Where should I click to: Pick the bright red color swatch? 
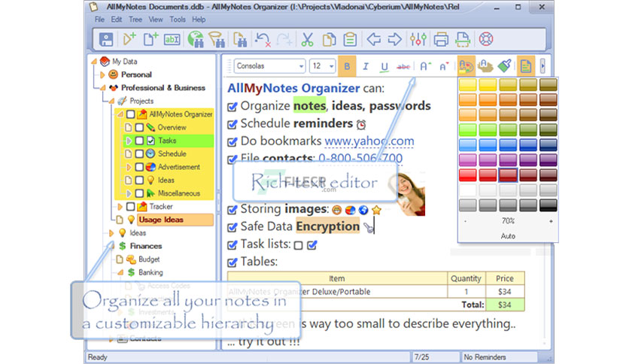tap(468, 175)
